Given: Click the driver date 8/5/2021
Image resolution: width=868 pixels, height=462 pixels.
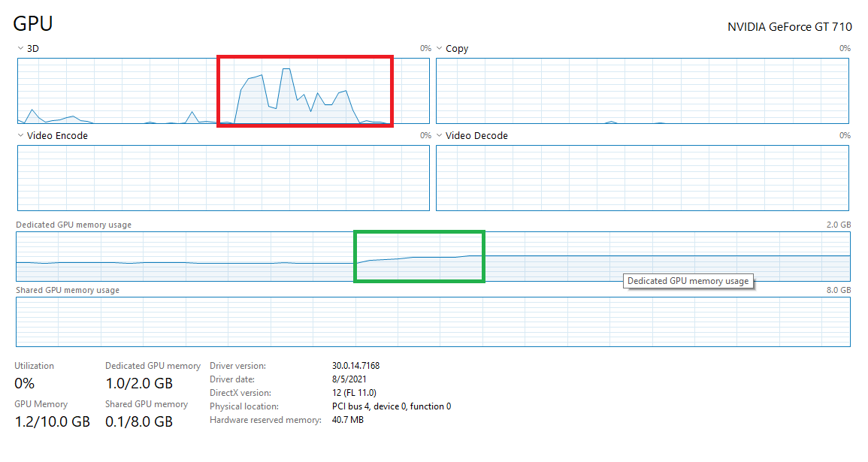Looking at the screenshot, I should click(348, 379).
